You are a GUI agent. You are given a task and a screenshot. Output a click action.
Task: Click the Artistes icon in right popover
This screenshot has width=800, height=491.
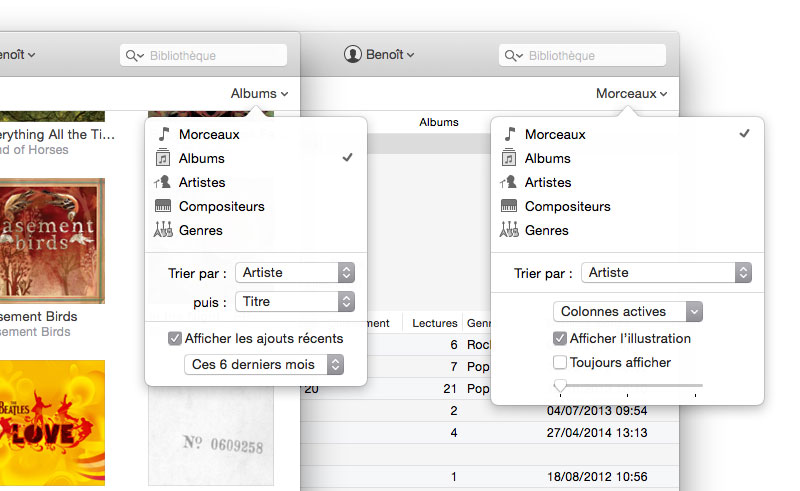pyautogui.click(x=508, y=182)
